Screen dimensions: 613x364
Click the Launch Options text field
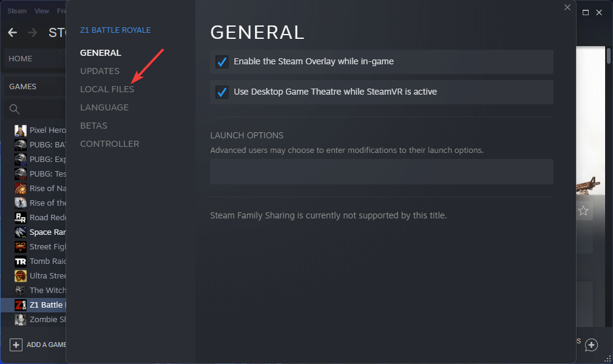382,172
